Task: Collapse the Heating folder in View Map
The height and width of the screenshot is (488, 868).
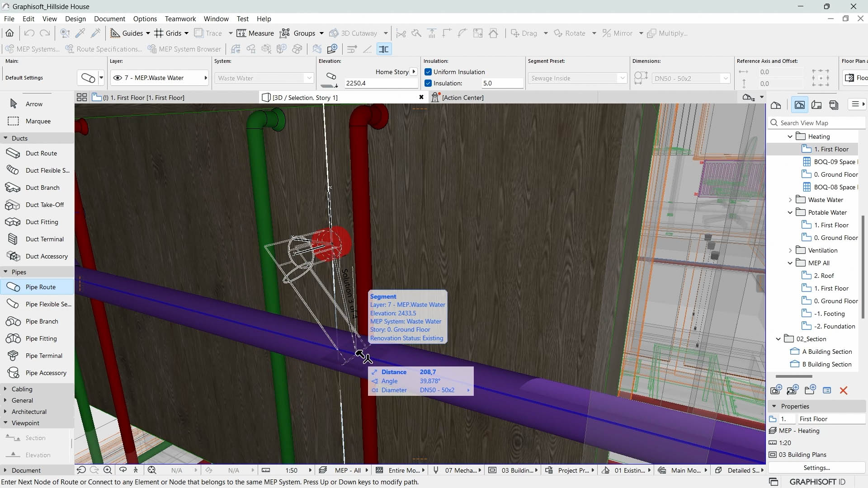Action: pos(789,136)
